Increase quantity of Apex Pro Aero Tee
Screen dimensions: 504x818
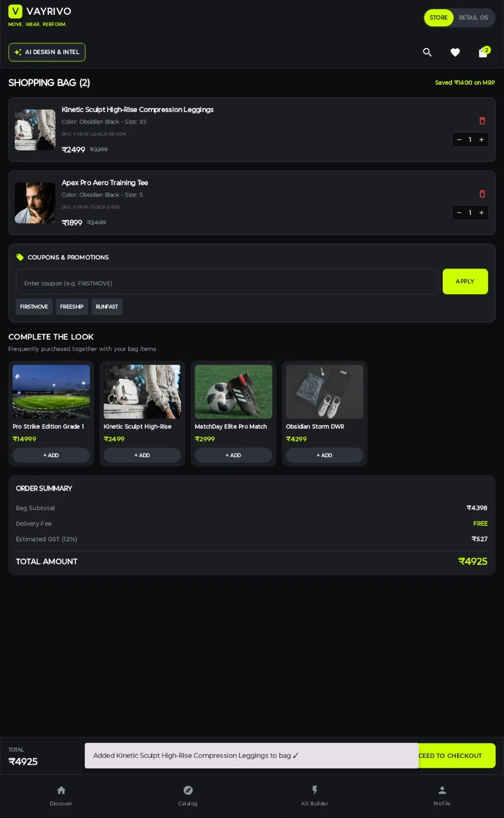pos(482,213)
